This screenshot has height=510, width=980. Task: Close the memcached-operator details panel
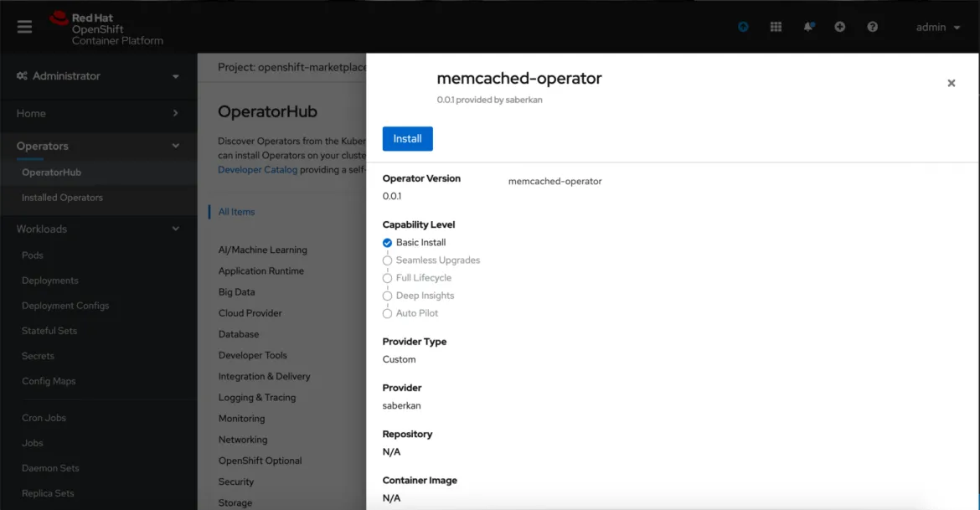pos(951,83)
